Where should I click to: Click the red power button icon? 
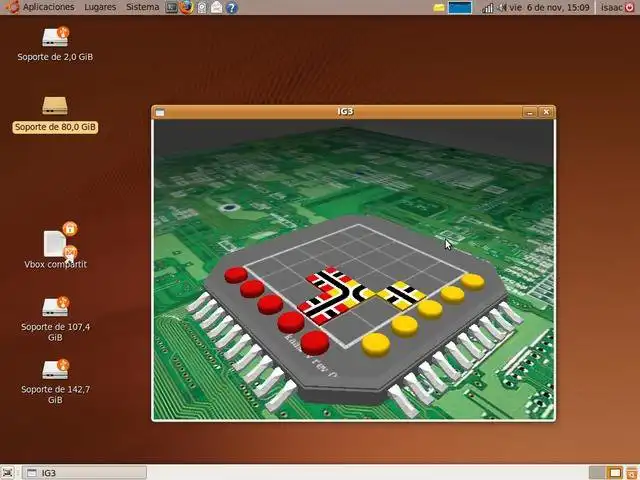coord(630,7)
